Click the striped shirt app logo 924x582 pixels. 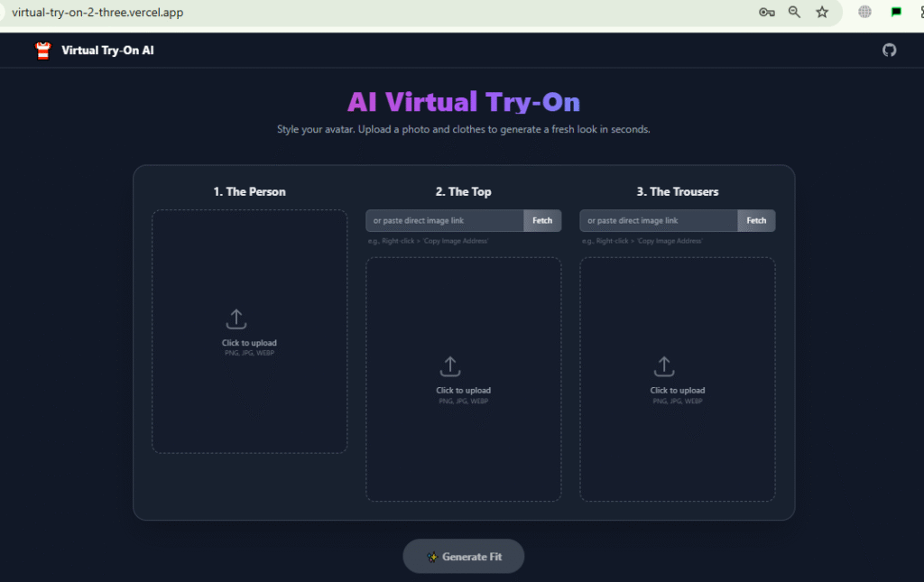point(43,51)
